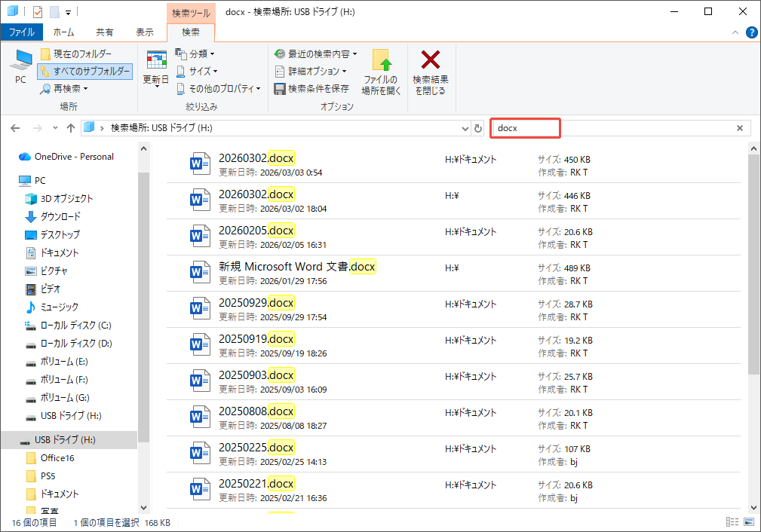Click the 詳細オプション button
This screenshot has height=532, width=761.
coord(313,69)
